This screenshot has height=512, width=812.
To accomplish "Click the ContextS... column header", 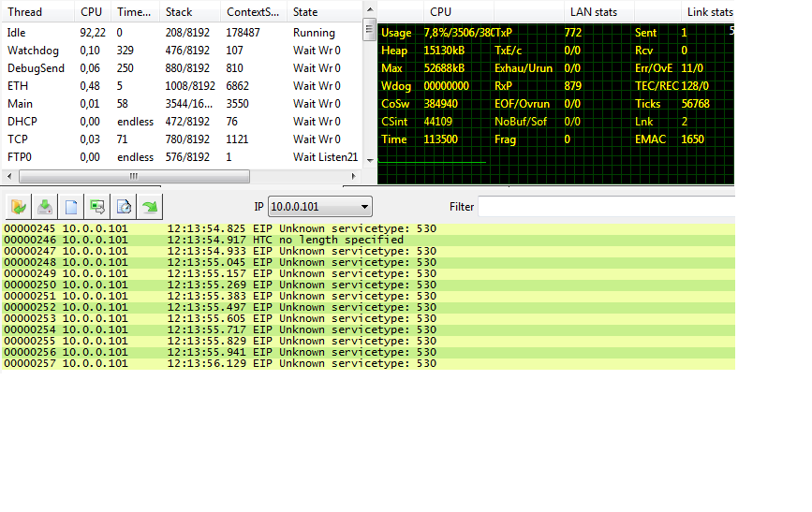I will pos(253,12).
